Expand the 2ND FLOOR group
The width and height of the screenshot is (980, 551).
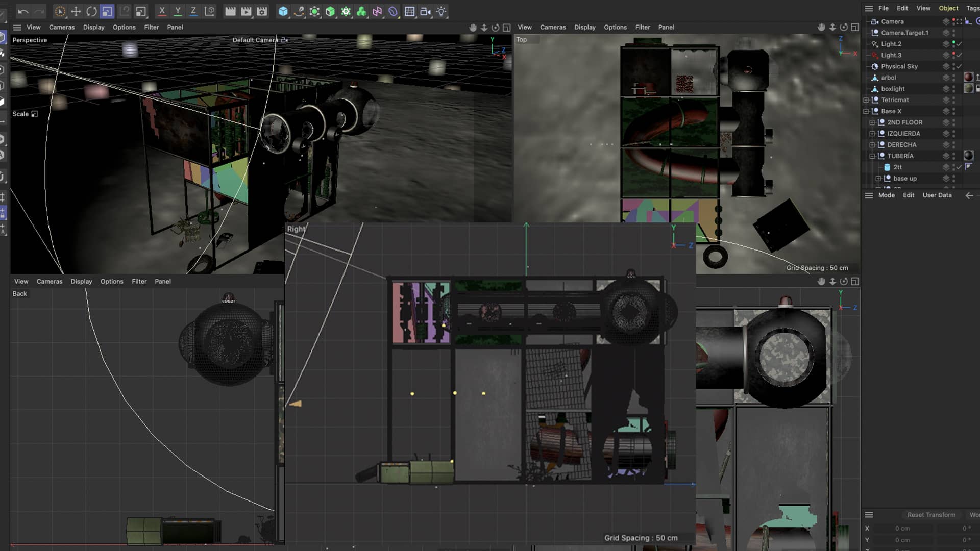(x=872, y=122)
